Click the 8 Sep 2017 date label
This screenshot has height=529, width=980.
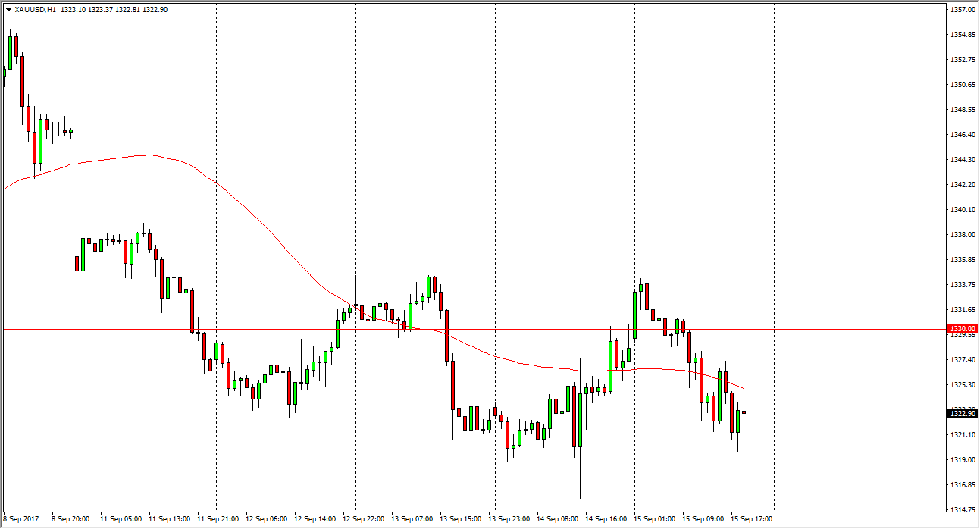[20, 520]
